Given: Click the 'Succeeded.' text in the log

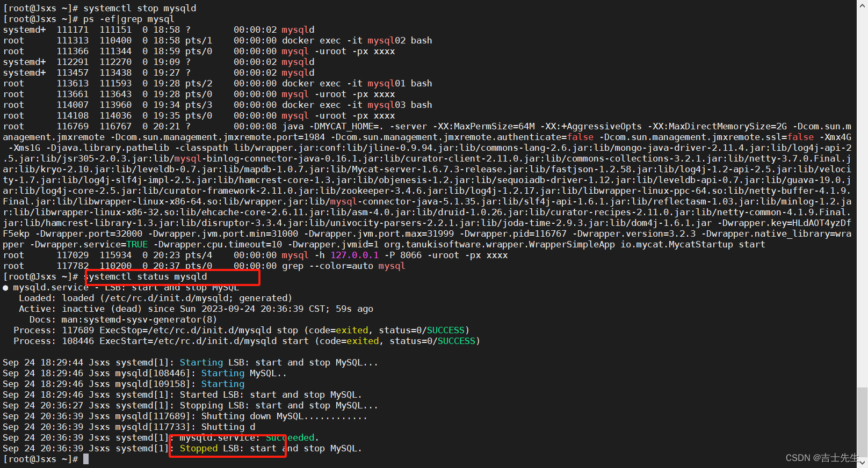Looking at the screenshot, I should tap(293, 437).
